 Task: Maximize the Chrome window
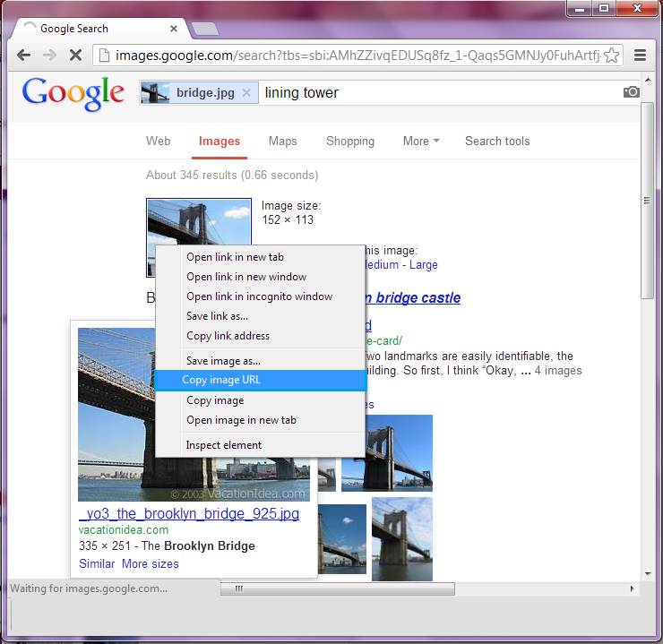[604, 8]
